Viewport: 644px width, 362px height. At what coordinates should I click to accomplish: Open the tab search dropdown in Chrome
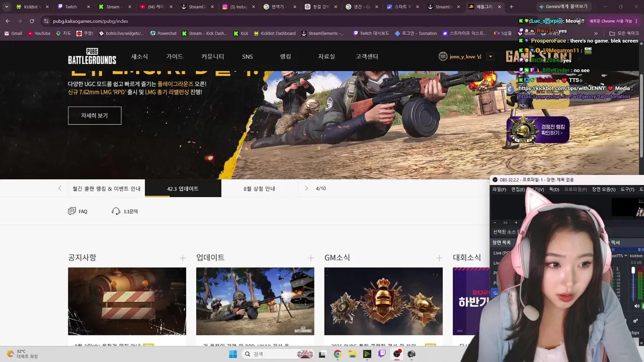point(7,7)
